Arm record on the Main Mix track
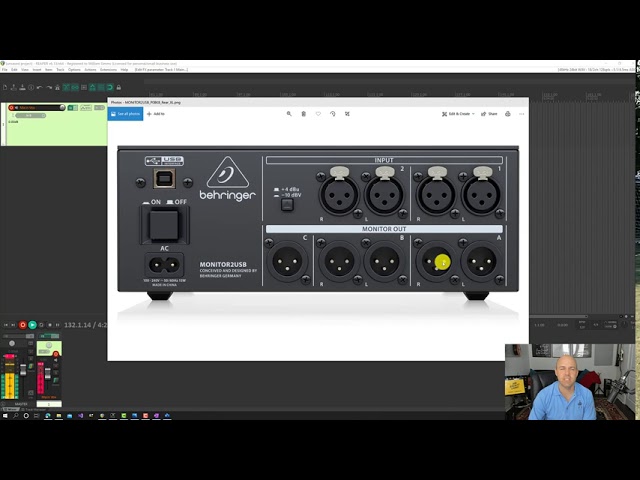 [11, 108]
